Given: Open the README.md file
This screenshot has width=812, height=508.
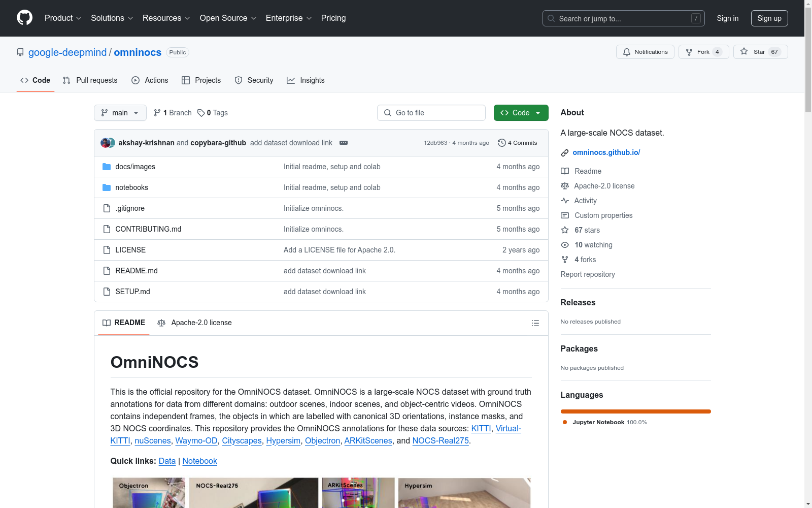Looking at the screenshot, I should [x=137, y=271].
